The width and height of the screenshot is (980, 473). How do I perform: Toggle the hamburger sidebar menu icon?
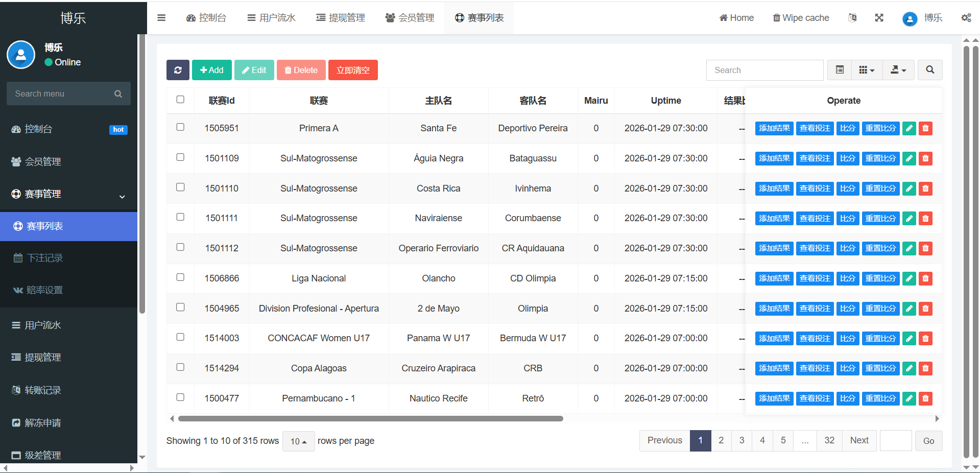[x=161, y=18]
